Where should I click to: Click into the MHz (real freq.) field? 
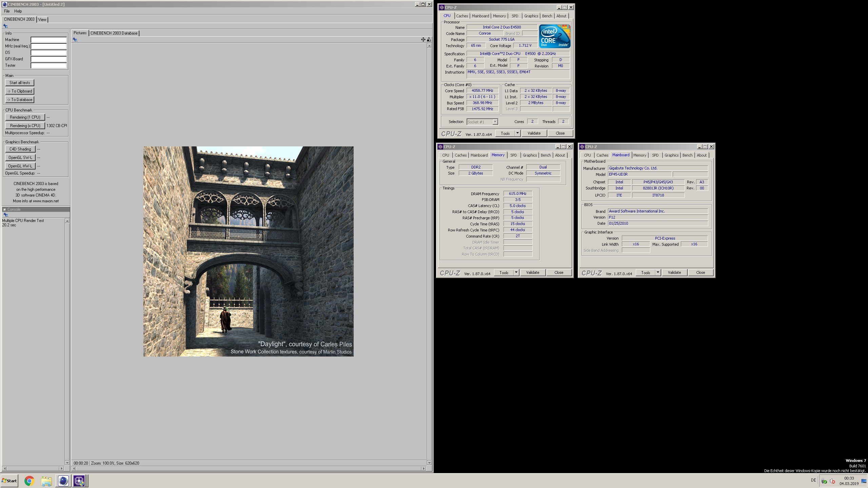tap(49, 46)
